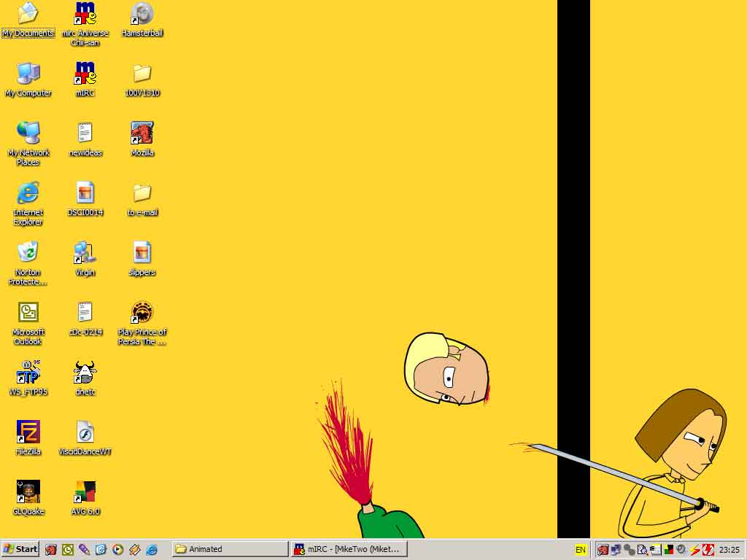Image resolution: width=747 pixels, height=560 pixels.
Task: Open AVG 6.0 desktop shortcut
Action: coord(85,492)
